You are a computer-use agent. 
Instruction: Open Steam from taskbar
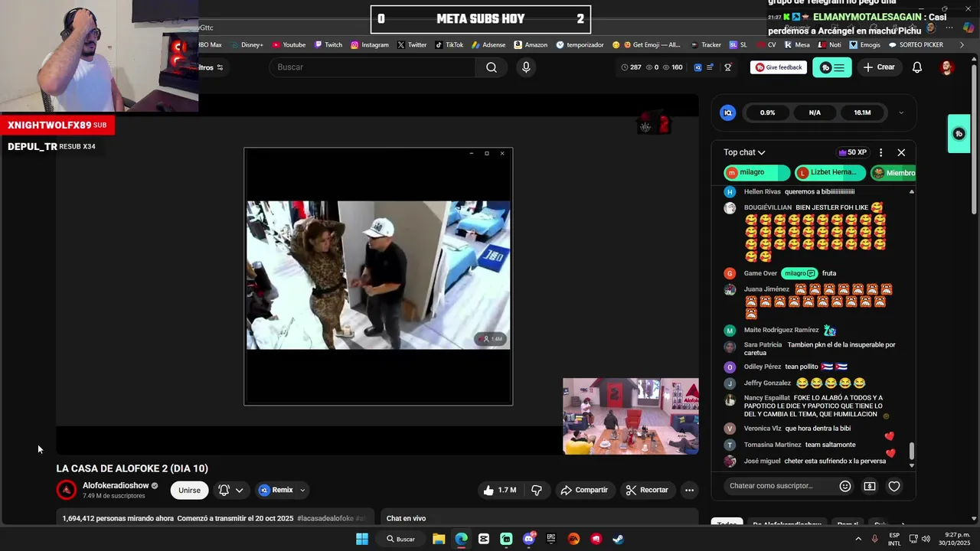[618, 539]
